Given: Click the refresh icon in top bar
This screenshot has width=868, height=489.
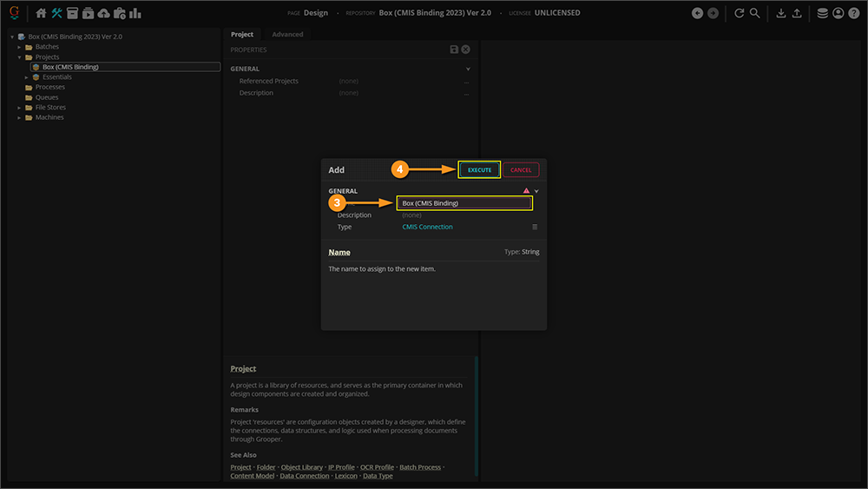Looking at the screenshot, I should pos(739,13).
